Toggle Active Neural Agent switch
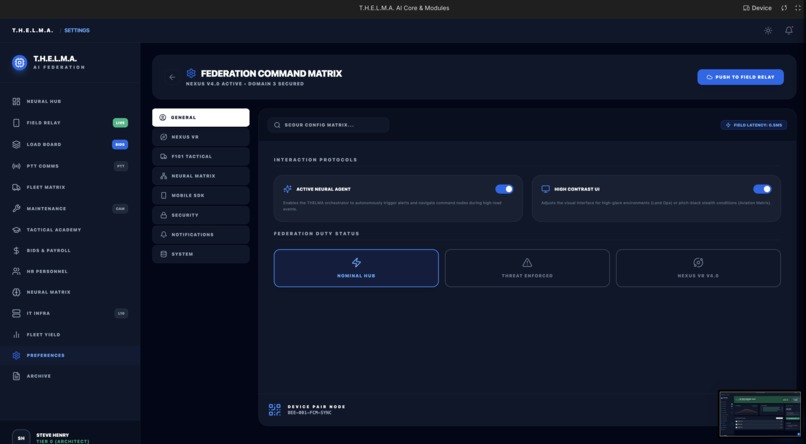 pyautogui.click(x=504, y=189)
